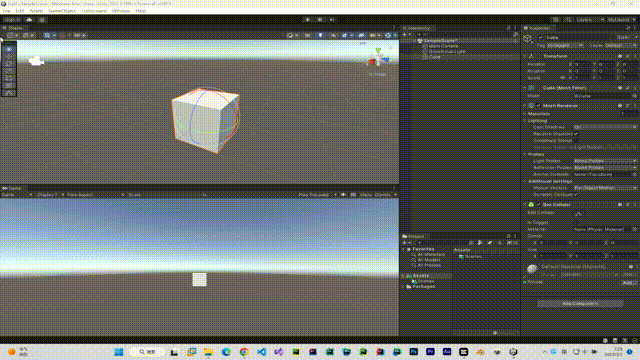The height and width of the screenshot is (360, 640).
Task: Switch to the Game tab
Action: [13, 188]
